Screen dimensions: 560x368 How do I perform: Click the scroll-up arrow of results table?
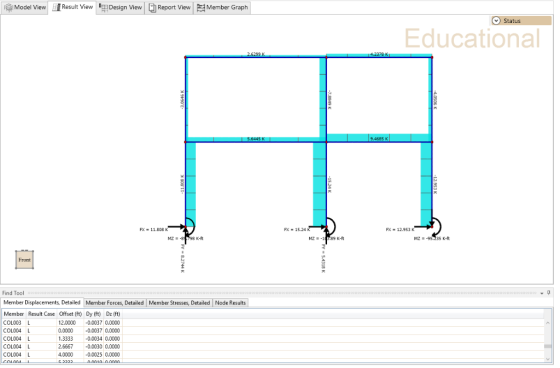(x=548, y=323)
